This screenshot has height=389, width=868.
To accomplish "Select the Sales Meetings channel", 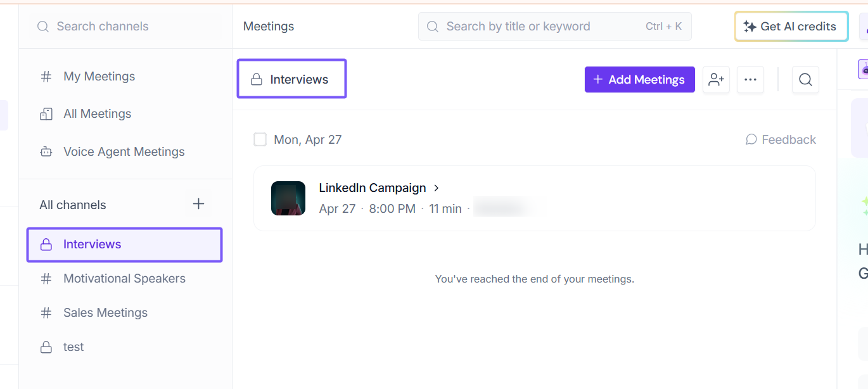I will (105, 312).
